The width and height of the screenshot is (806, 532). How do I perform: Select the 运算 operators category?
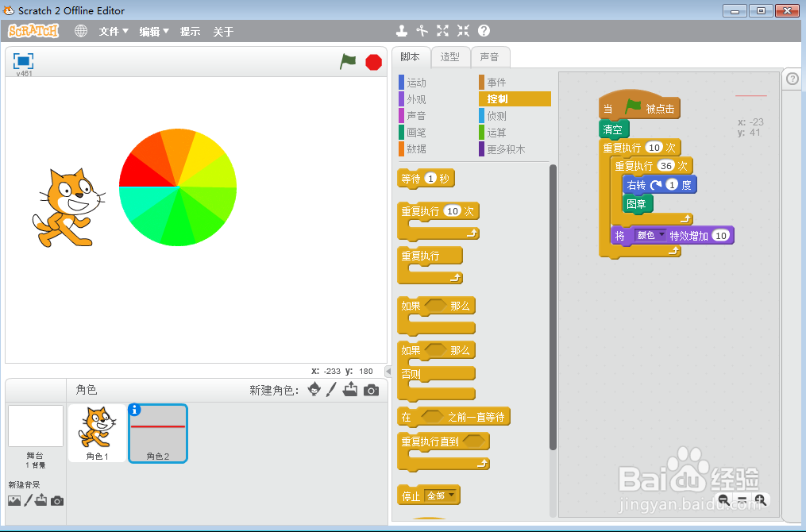pyautogui.click(x=496, y=133)
